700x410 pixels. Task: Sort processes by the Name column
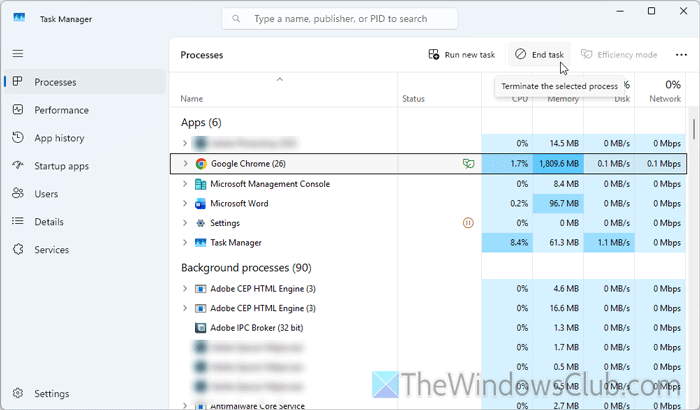pyautogui.click(x=283, y=90)
